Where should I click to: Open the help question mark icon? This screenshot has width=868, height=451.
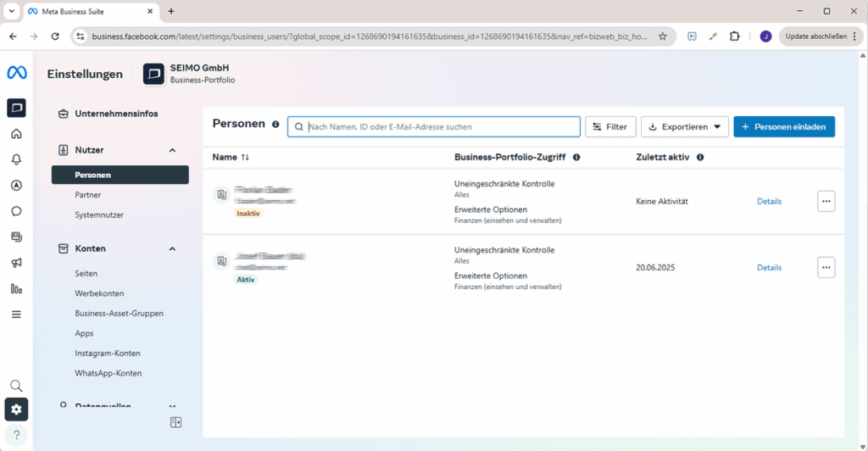[17, 435]
